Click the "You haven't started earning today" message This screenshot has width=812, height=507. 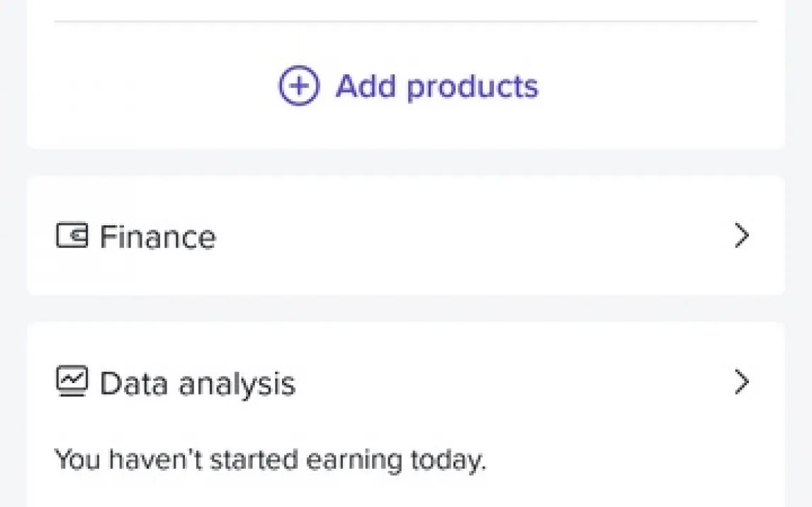click(271, 460)
